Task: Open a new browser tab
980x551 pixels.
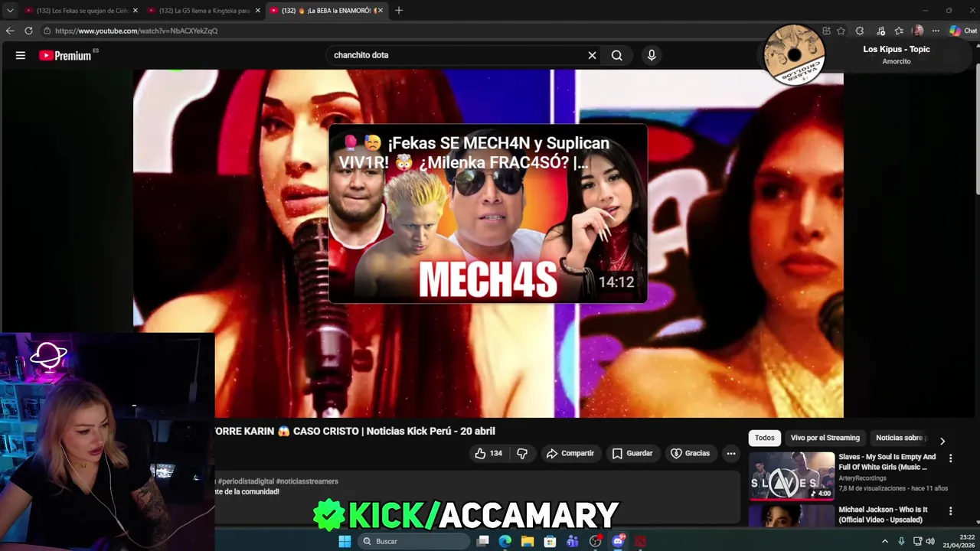Action: tap(399, 11)
